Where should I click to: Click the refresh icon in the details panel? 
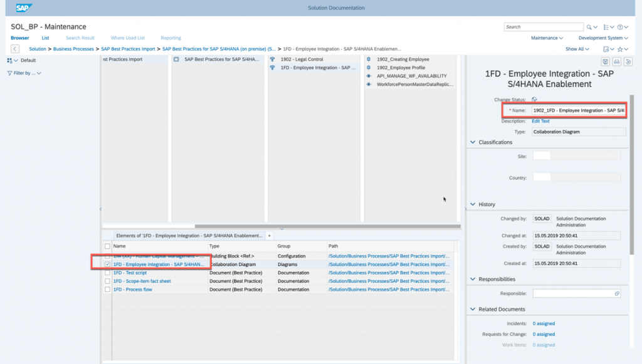(628, 62)
